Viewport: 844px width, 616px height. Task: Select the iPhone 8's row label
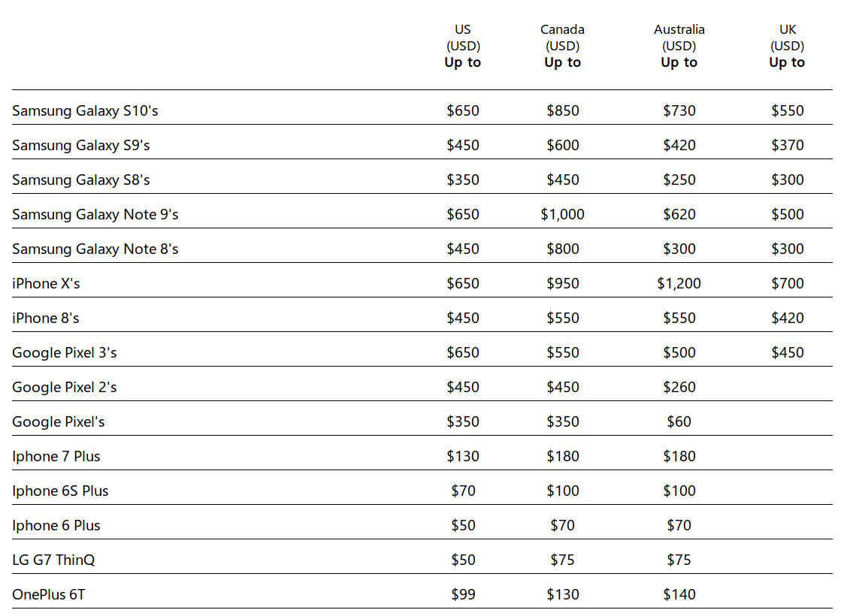click(46, 319)
